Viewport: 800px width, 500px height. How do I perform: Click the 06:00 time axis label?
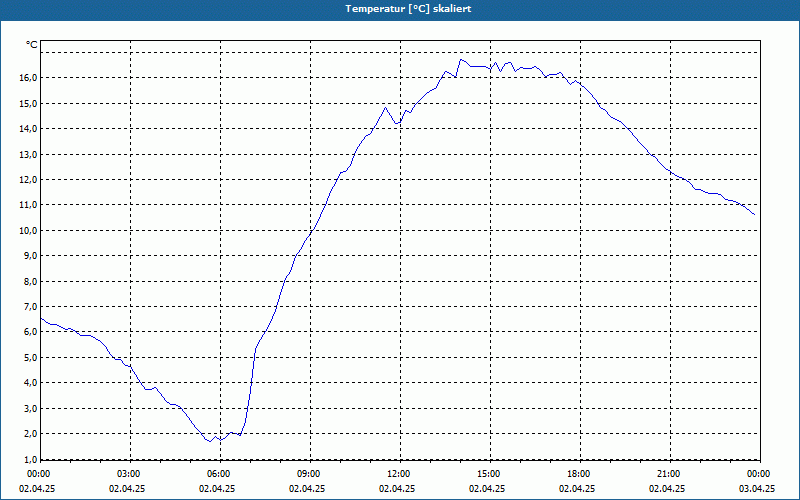tap(220, 474)
